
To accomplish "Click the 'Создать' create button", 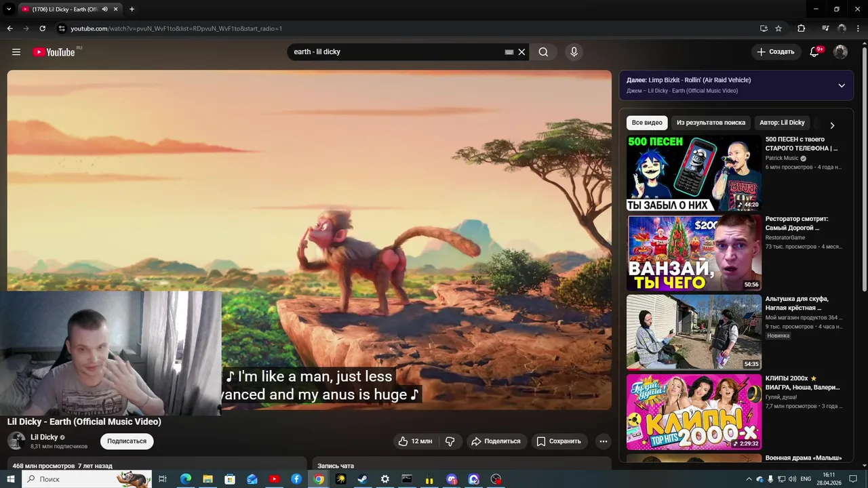I will click(775, 52).
